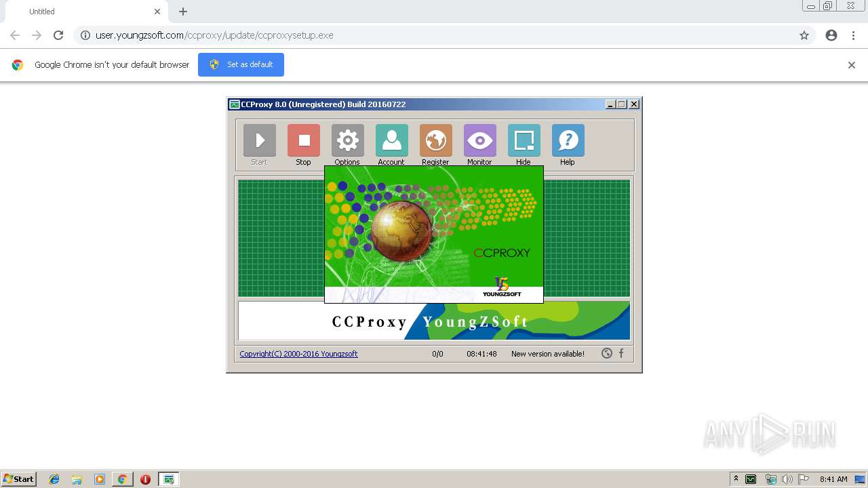Click the 08:41:48 time in status bar
This screenshot has width=868, height=488.
tap(481, 354)
